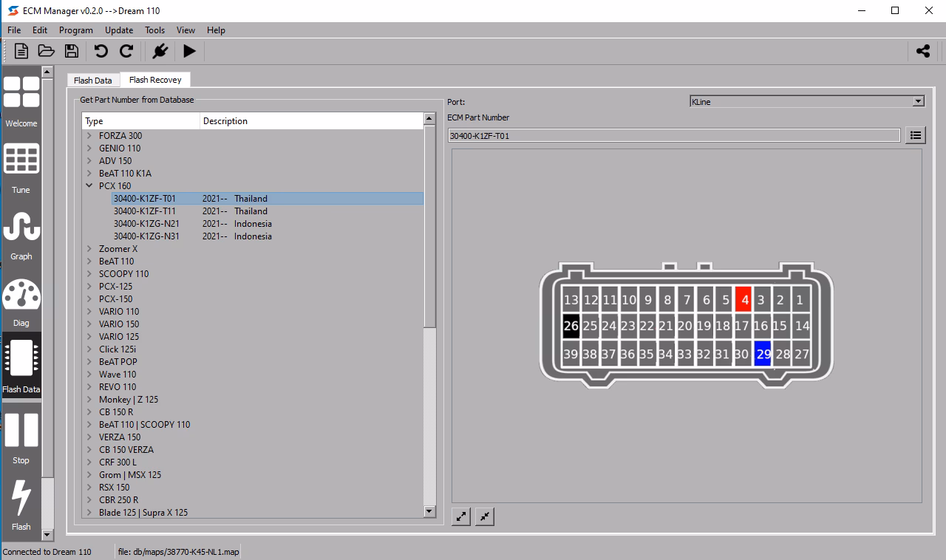Open the Update menu
Image resolution: width=946 pixels, height=560 pixels.
tap(118, 30)
